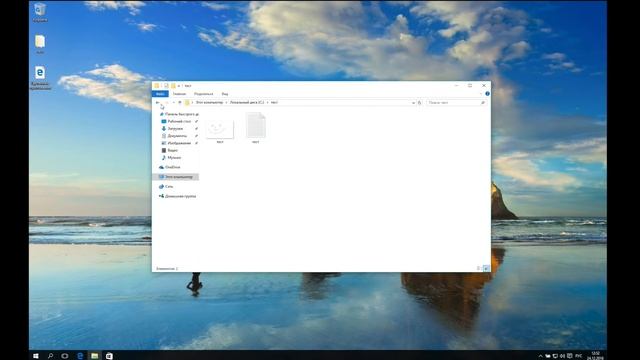This screenshot has height=360, width=640.
Task: Show hidden tray icons with the chevron
Action: tap(540, 356)
